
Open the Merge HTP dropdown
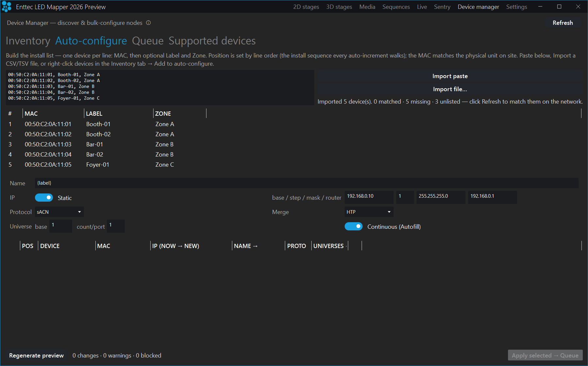[369, 212]
